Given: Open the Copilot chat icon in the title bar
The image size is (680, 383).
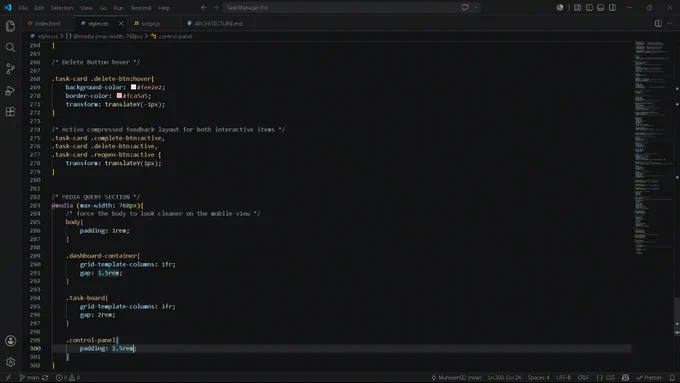Looking at the screenshot, I should [465, 7].
